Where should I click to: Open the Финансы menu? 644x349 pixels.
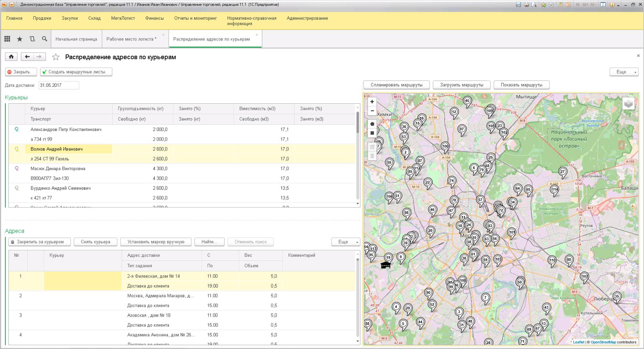[x=154, y=18]
